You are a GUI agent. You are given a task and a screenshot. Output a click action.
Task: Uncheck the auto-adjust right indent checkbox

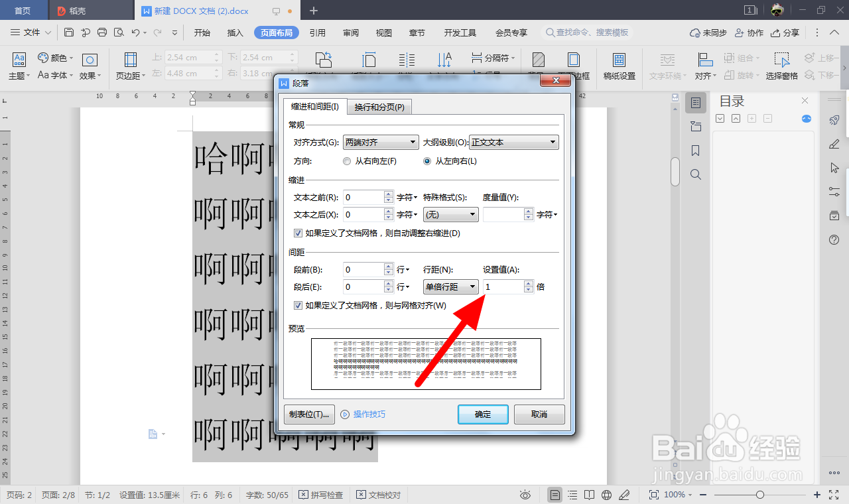[x=298, y=233]
